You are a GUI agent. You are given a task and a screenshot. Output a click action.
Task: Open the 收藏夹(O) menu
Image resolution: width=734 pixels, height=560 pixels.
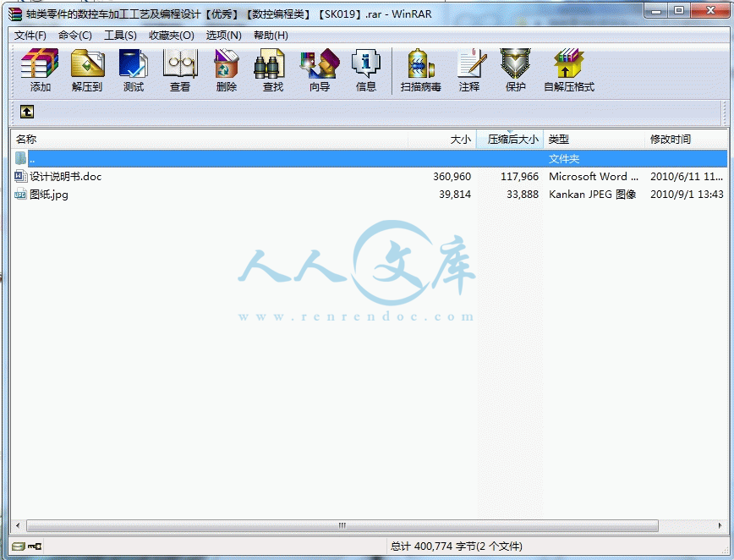click(172, 36)
